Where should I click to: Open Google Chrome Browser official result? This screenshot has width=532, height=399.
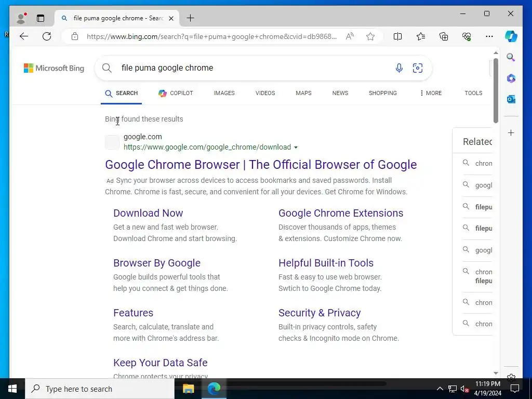click(261, 165)
